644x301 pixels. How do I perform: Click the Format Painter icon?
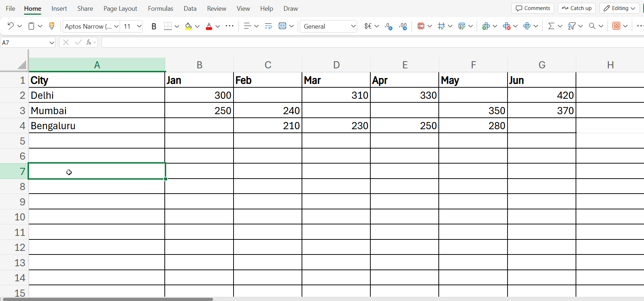click(x=52, y=26)
